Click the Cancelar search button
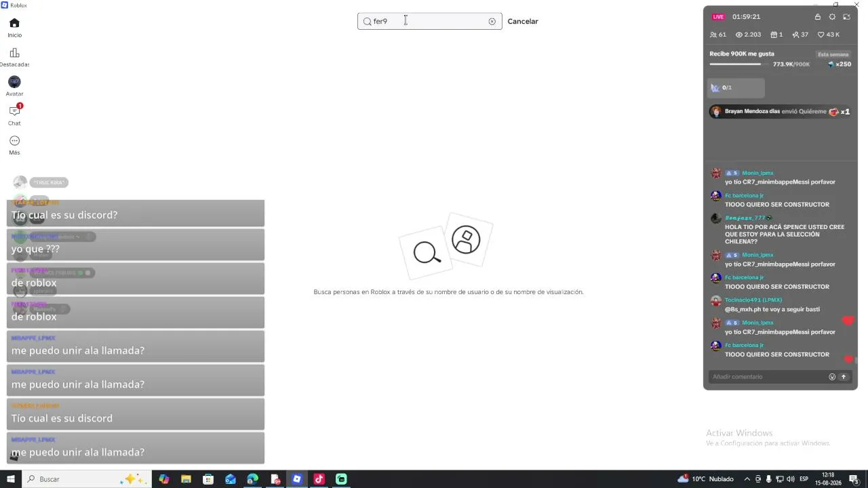The width and height of the screenshot is (868, 488). 523,22
